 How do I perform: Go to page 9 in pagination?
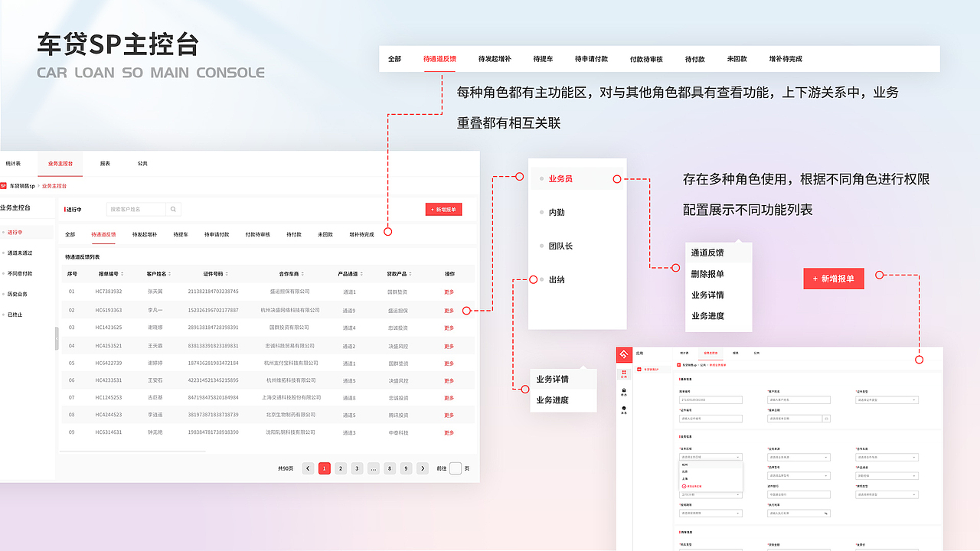click(x=406, y=468)
